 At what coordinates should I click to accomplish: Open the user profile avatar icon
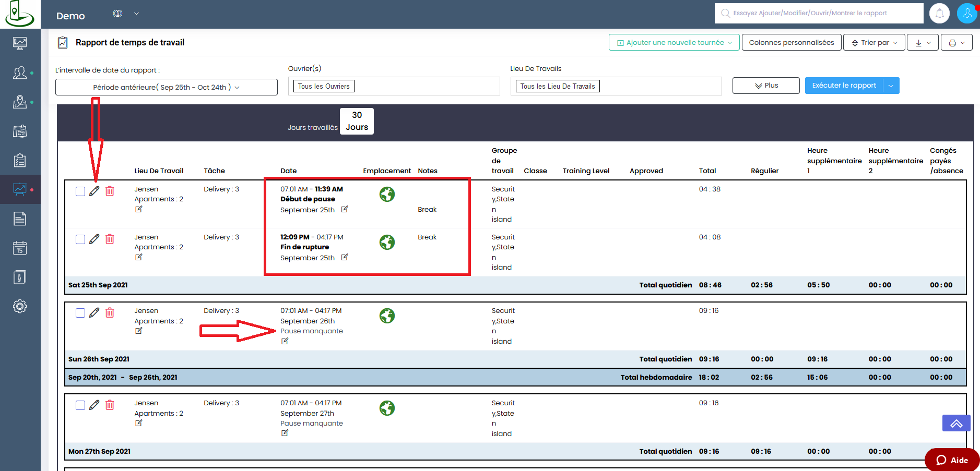click(x=966, y=14)
